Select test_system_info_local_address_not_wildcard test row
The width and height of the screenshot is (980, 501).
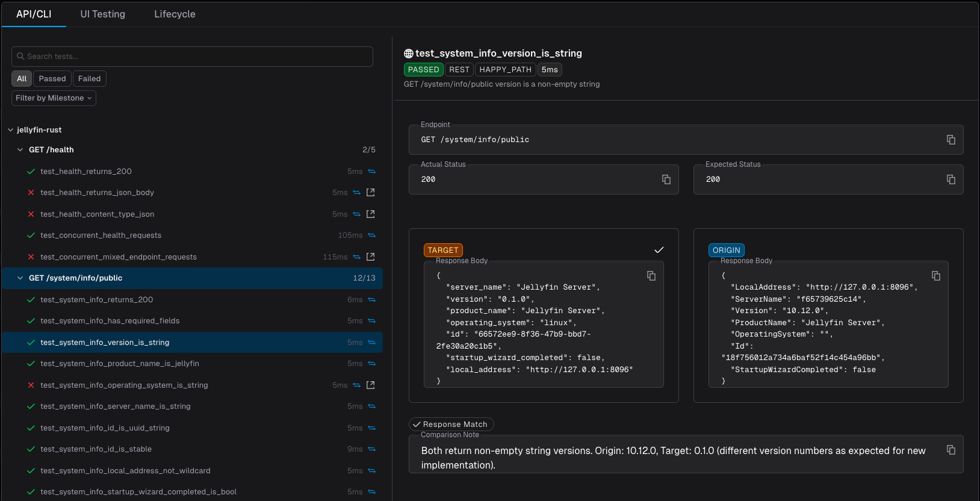[193, 471]
